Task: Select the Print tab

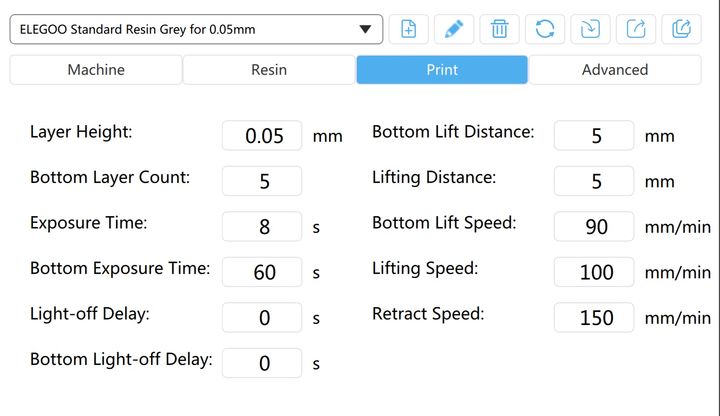Action: point(442,70)
